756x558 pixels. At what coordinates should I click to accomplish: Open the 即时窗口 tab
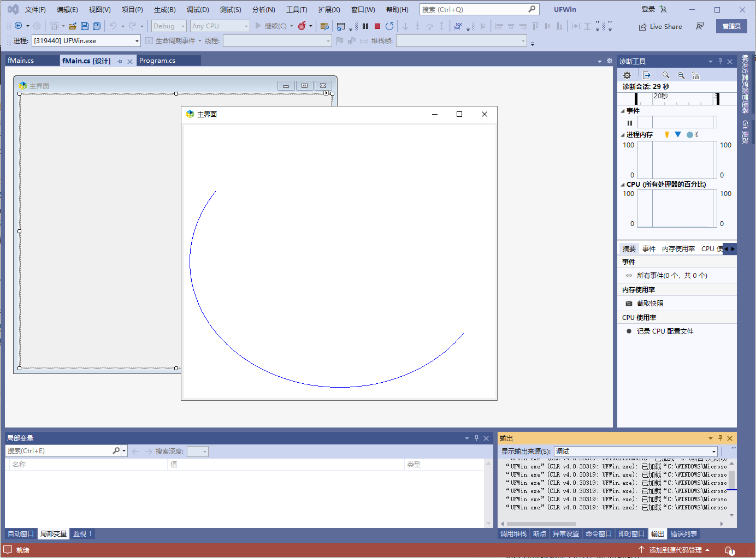click(631, 533)
